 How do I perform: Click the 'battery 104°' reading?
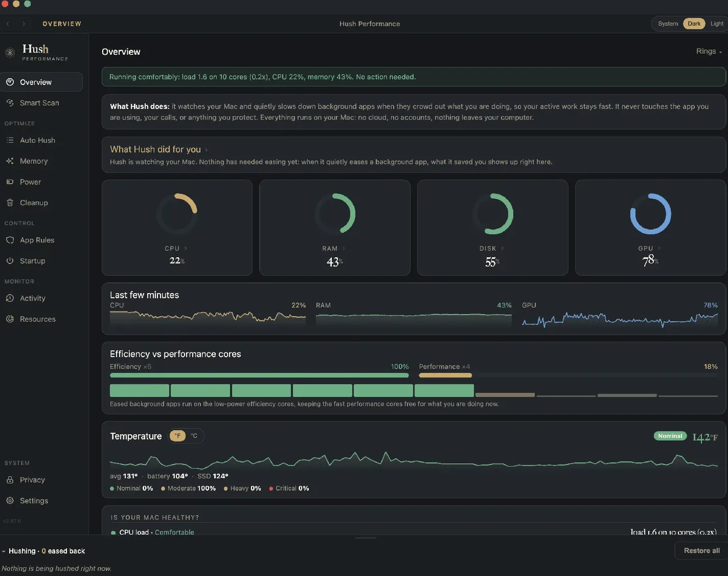168,476
